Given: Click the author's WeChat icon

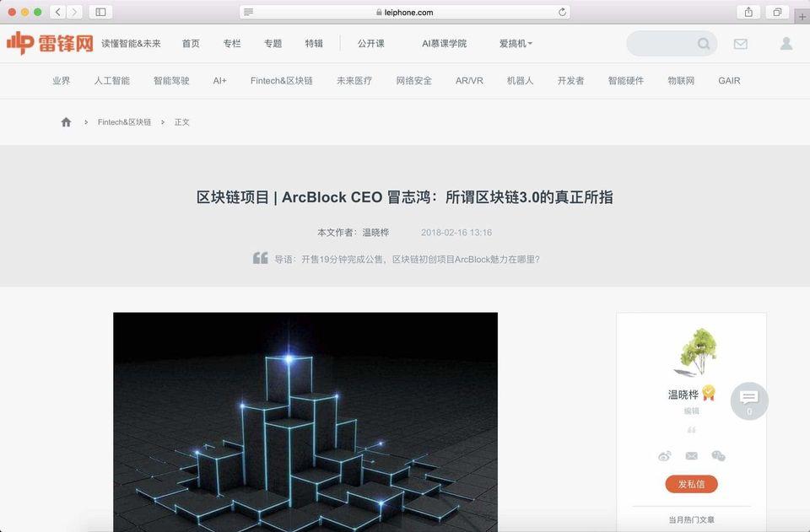Looking at the screenshot, I should click(x=718, y=455).
